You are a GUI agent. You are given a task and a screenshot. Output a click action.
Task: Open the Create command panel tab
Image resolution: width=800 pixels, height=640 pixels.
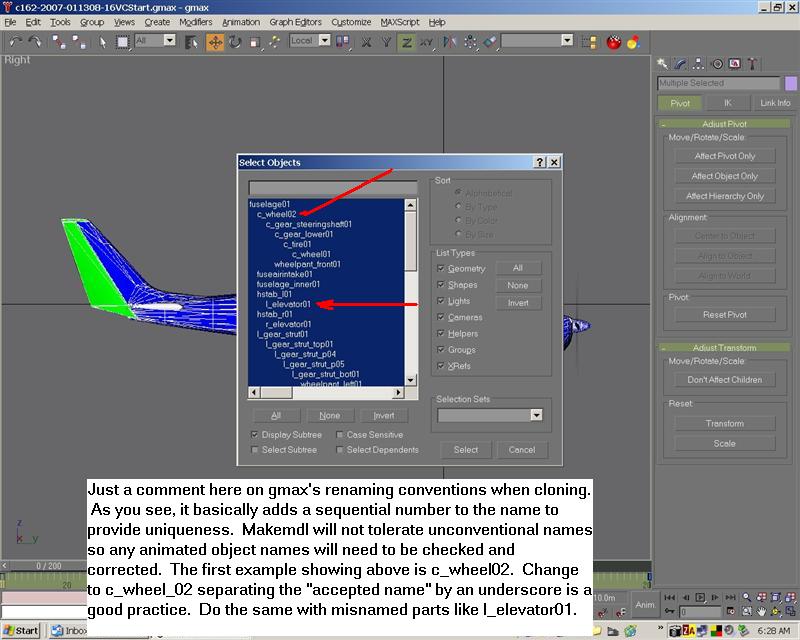[662, 63]
